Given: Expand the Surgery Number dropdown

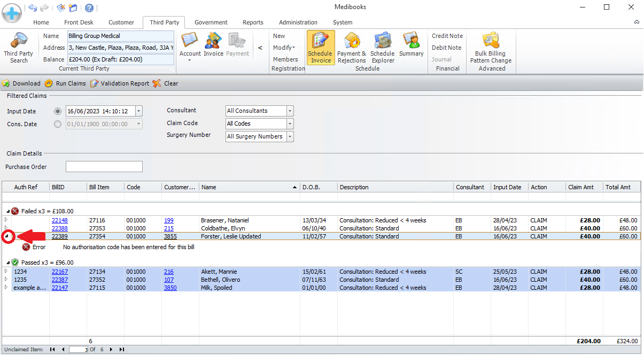Looking at the screenshot, I should [x=290, y=137].
